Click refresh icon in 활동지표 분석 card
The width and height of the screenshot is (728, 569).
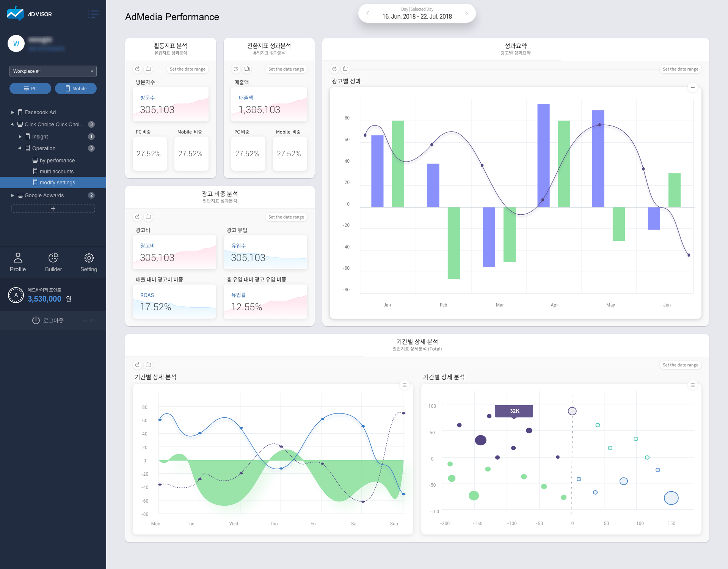137,69
